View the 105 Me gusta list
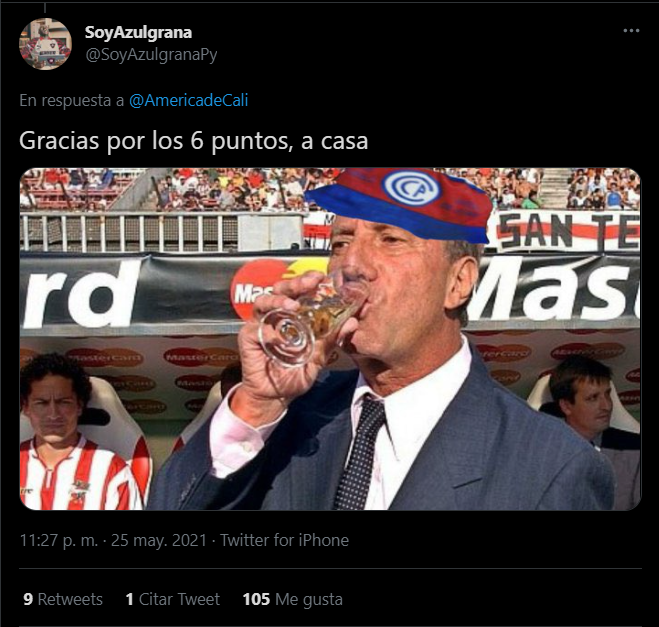Viewport: 659px width, 627px height. (x=293, y=599)
